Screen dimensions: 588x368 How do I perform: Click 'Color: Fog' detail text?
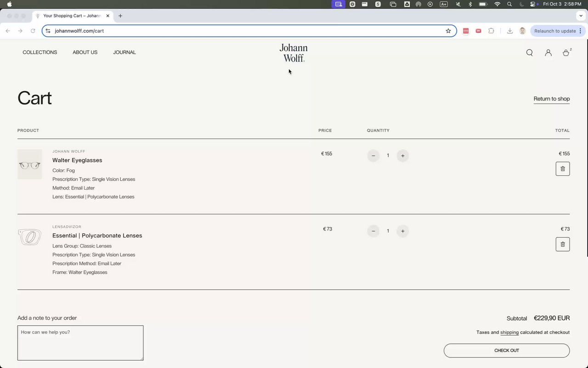[x=63, y=171]
